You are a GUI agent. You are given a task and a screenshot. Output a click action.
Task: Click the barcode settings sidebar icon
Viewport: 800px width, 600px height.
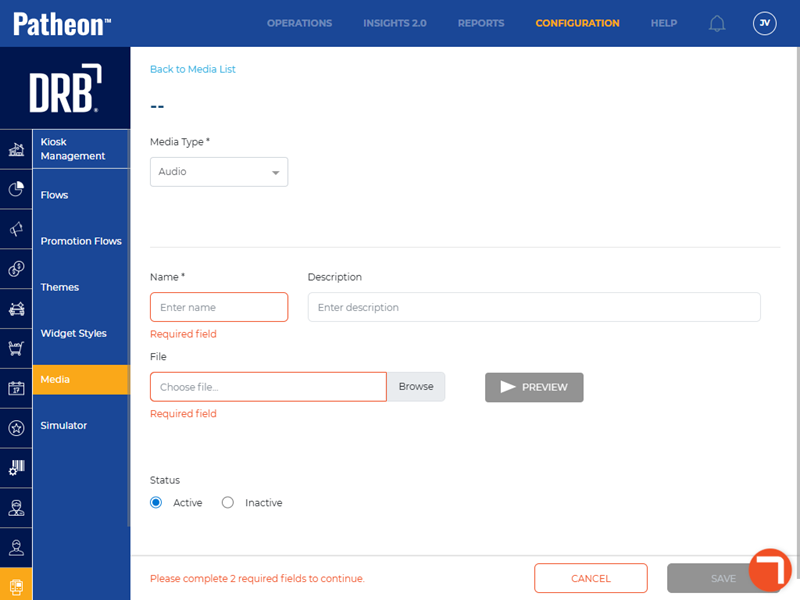tap(16, 467)
